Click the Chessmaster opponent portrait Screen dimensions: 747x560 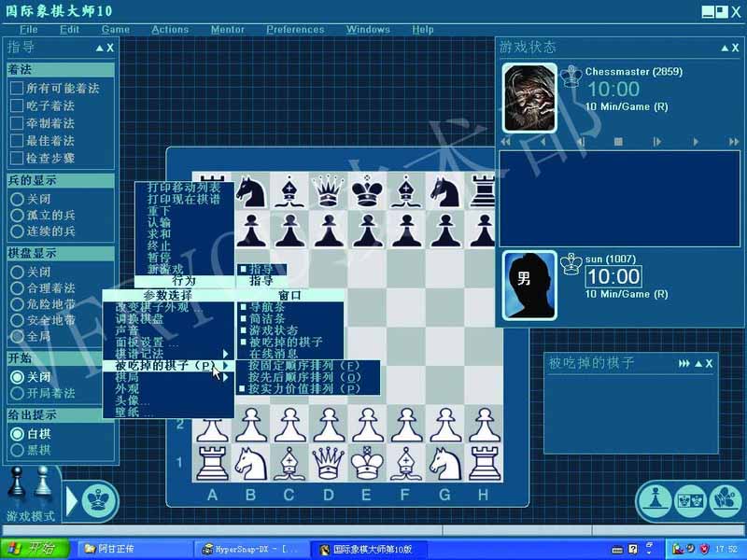click(529, 98)
